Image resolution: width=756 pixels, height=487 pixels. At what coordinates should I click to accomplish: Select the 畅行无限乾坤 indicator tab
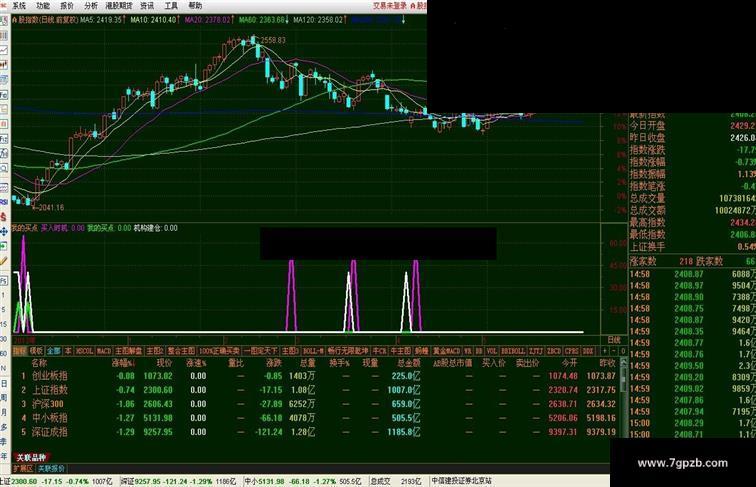coord(347,351)
